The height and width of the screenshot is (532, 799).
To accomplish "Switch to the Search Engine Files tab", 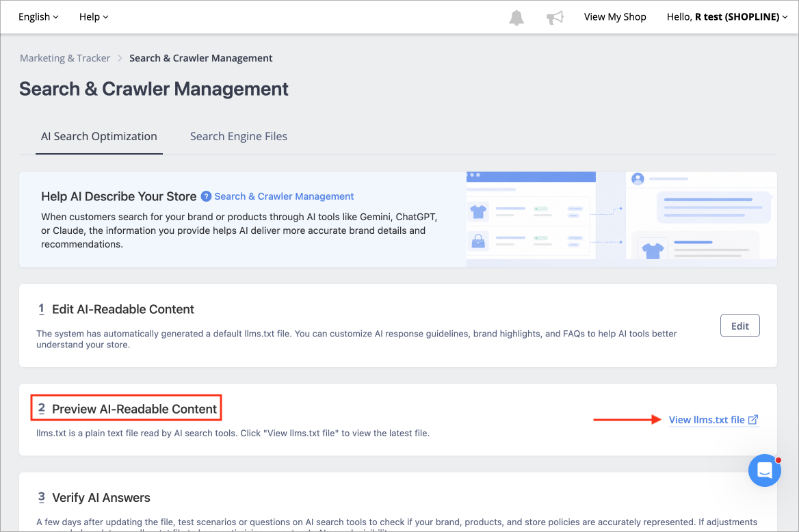I will point(239,137).
